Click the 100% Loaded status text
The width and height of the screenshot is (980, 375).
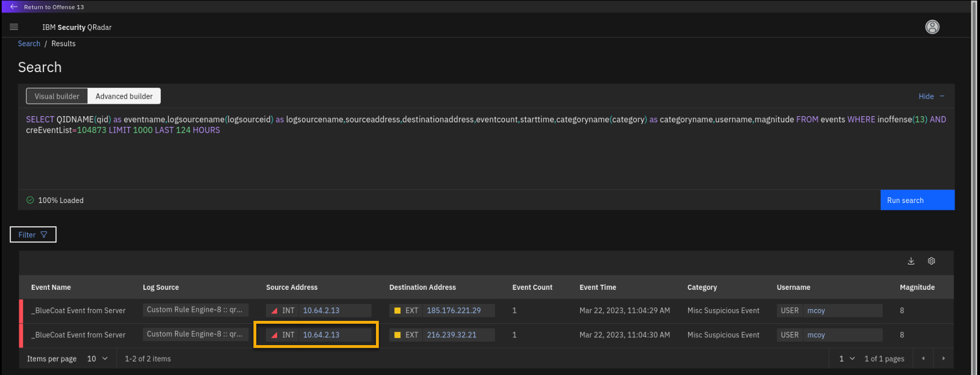pyautogui.click(x=60, y=200)
